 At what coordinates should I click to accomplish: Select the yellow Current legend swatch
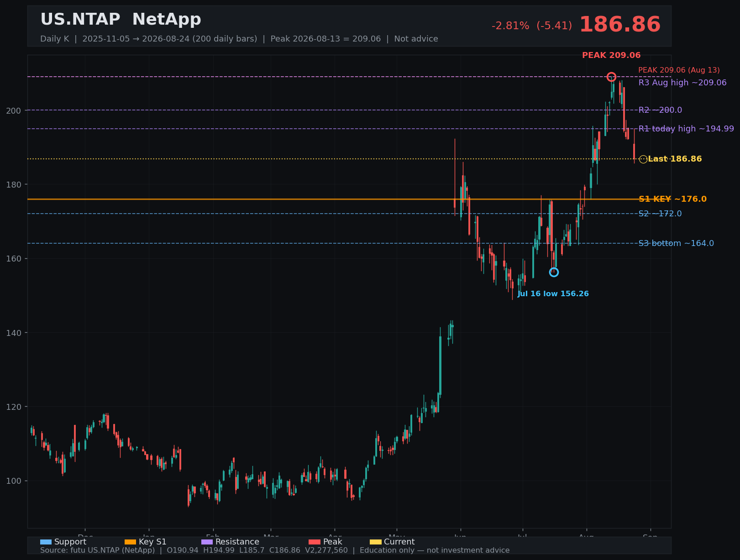[x=375, y=542]
